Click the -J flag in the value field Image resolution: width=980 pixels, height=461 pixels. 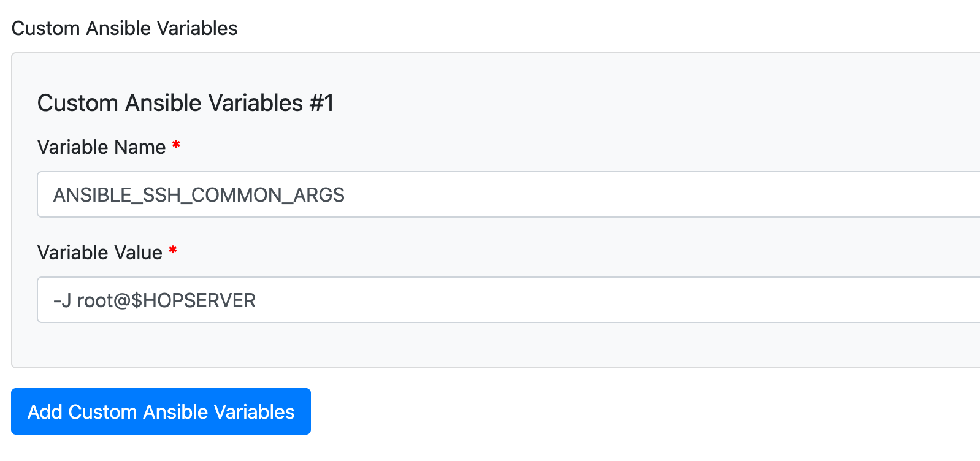[62, 300]
